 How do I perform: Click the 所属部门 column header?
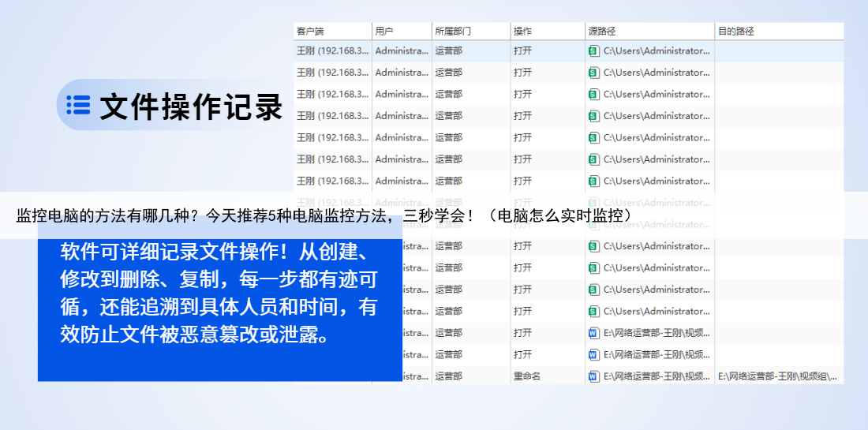pos(453,32)
